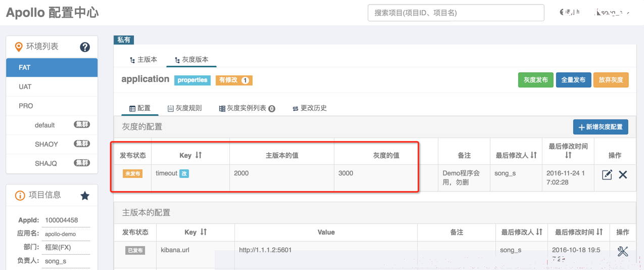
Task: Sort main version config by 最后修改人
Action: (539, 232)
